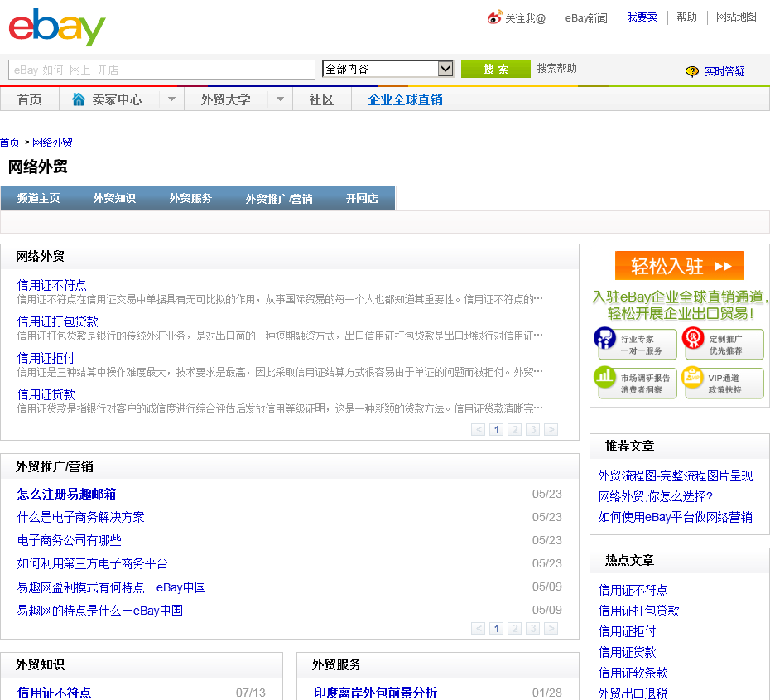
Task: Open the 卖家中心 navigation tab
Action: (117, 99)
